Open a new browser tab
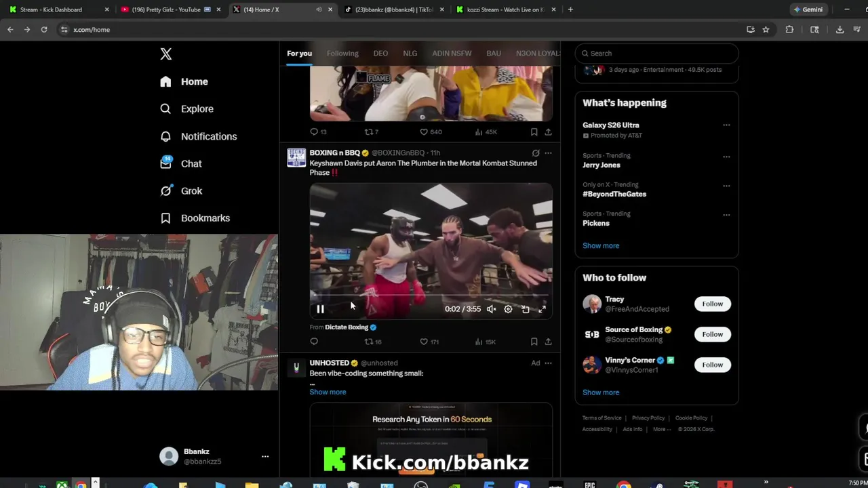Screen dimensions: 868x488 tap(570, 9)
